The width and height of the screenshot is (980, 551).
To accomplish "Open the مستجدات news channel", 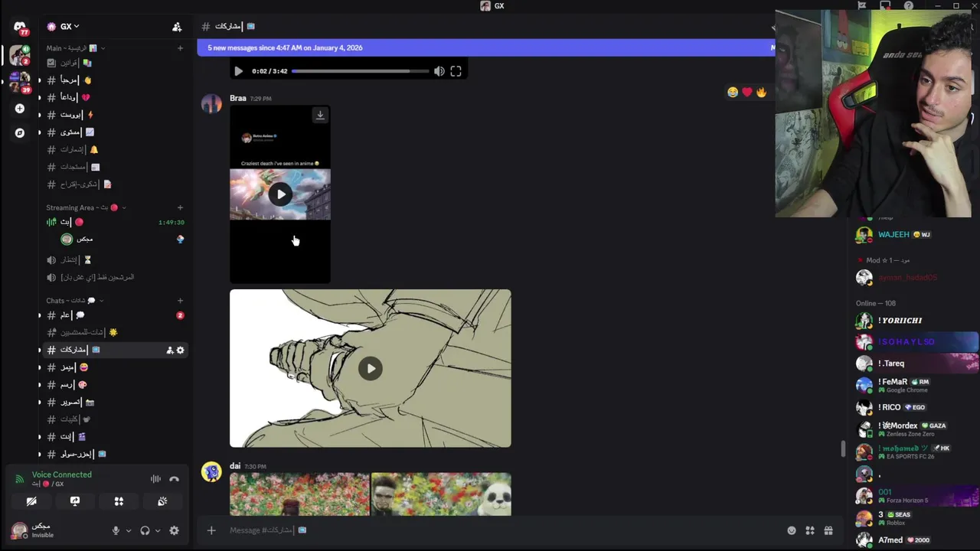I will [x=115, y=167].
